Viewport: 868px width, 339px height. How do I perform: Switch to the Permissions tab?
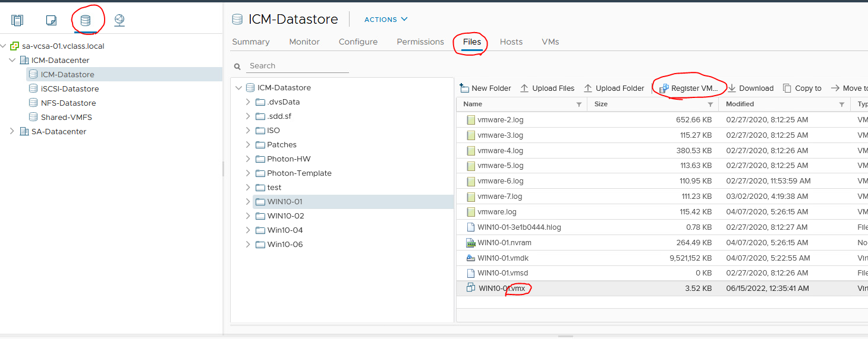pyautogui.click(x=420, y=42)
